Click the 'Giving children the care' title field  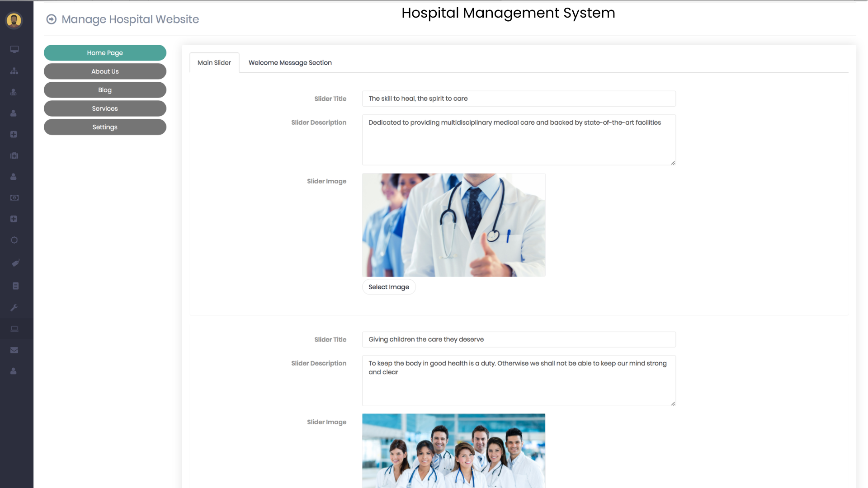click(x=519, y=339)
